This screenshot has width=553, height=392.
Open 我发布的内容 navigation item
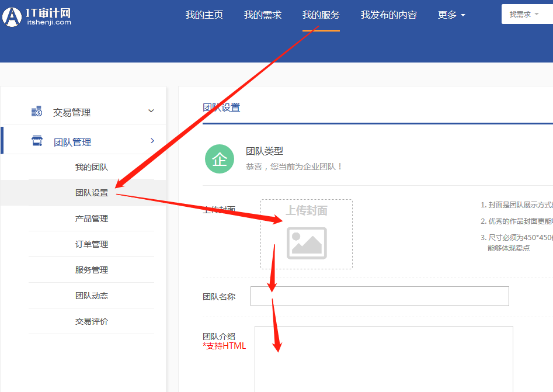389,15
